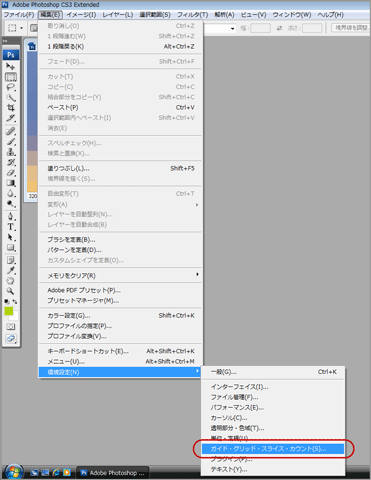Viewport: 371px width, 480px height.
Task: Toggle Quick Mask mode
Action: 11,327
